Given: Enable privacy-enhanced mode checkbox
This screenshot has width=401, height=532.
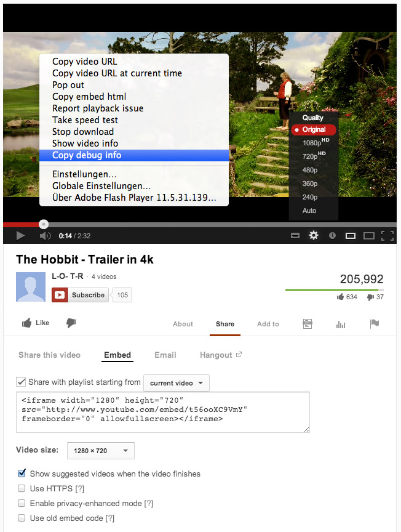Looking at the screenshot, I should click(x=22, y=503).
